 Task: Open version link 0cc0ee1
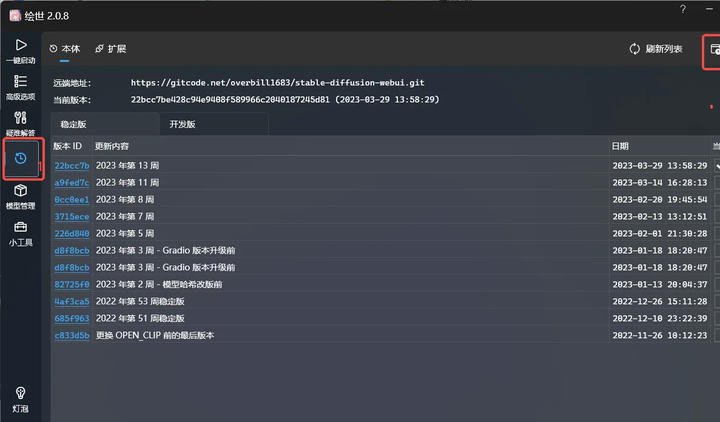point(72,199)
